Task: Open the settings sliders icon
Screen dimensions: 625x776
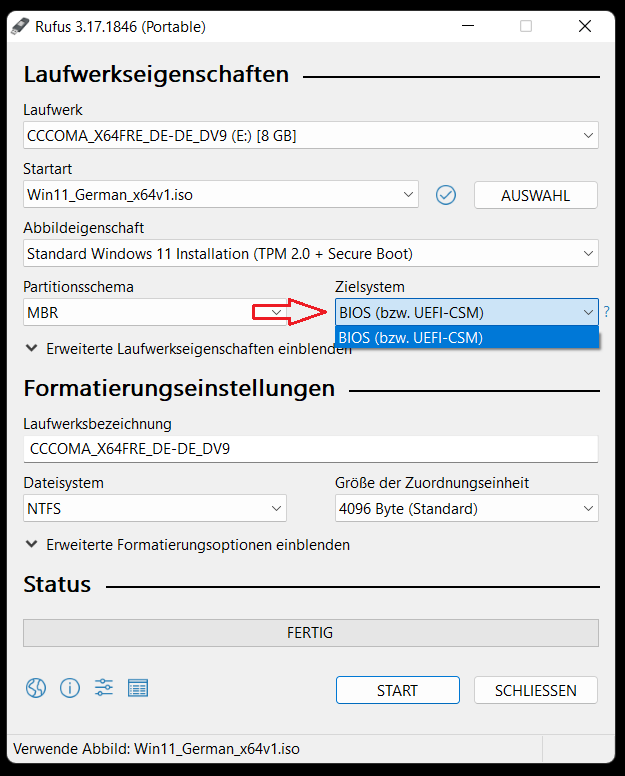Action: [104, 688]
